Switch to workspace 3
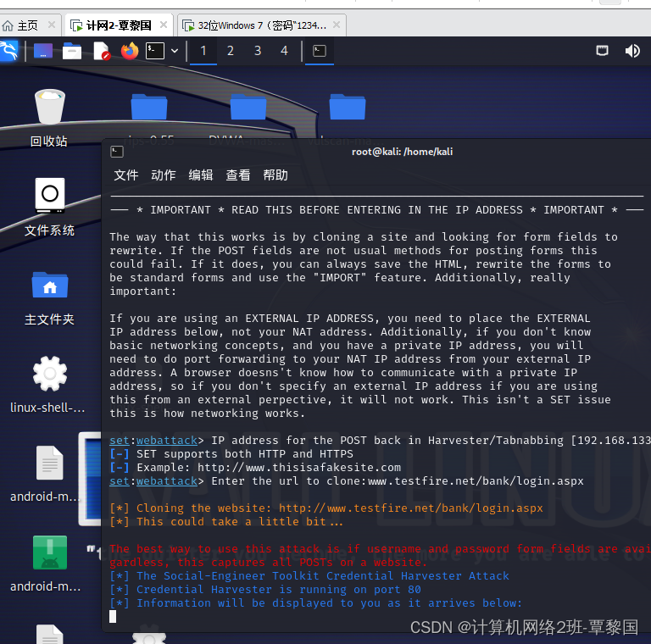 pyautogui.click(x=258, y=51)
